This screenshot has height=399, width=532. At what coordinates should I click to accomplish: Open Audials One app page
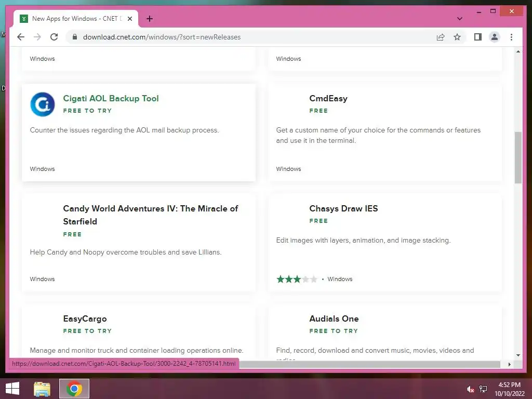334,318
